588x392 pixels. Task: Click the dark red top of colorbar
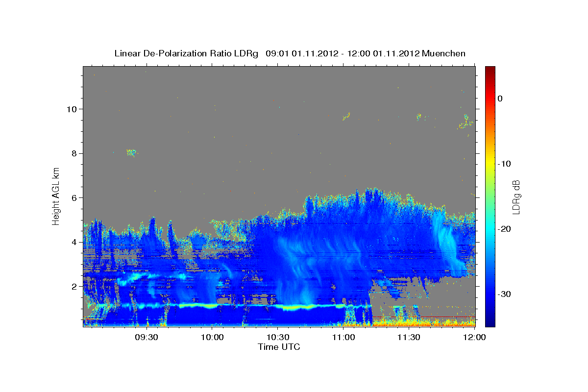click(x=490, y=70)
